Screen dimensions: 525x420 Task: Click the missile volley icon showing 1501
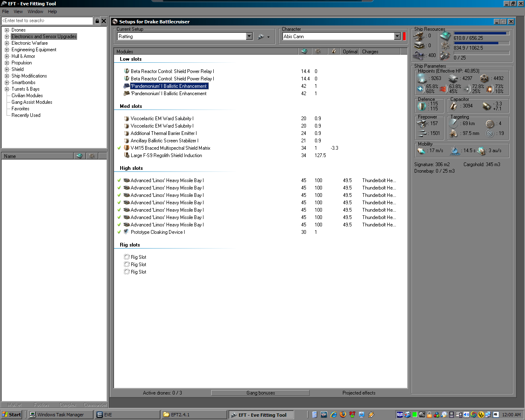422,133
